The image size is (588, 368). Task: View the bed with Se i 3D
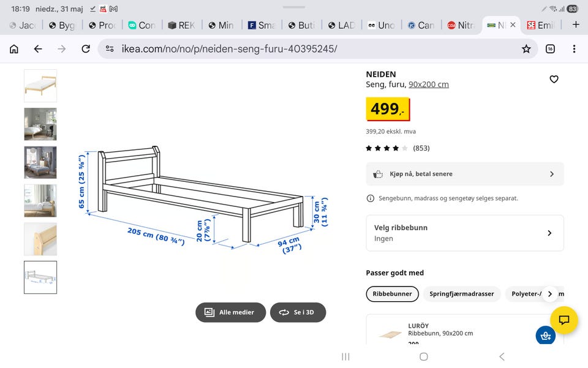298,312
